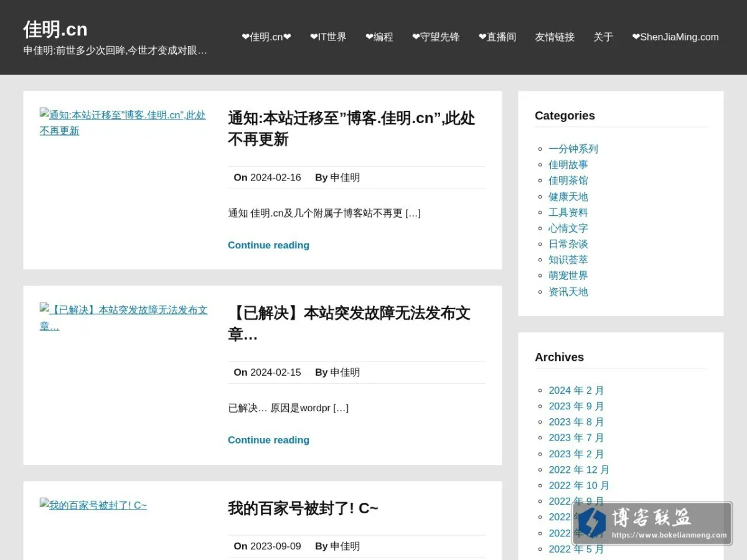The height and width of the screenshot is (560, 747).
Task: Open the broken thumbnail of 【已解决】 post
Action: point(124,317)
